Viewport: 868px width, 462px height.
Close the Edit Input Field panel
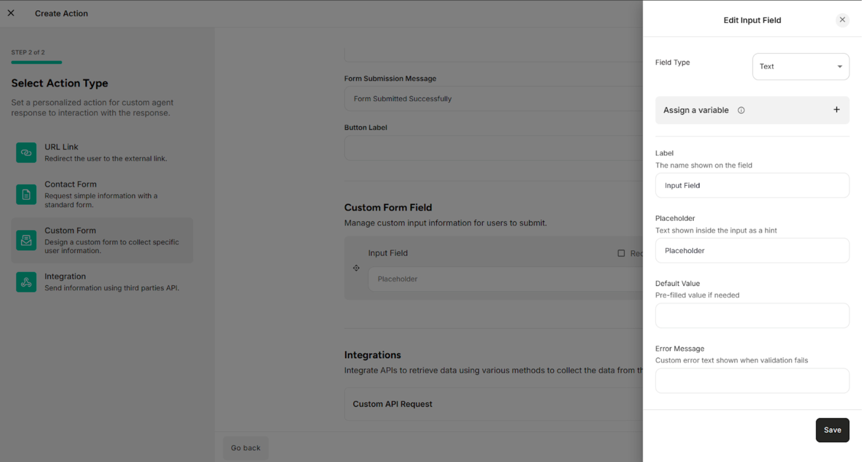842,20
